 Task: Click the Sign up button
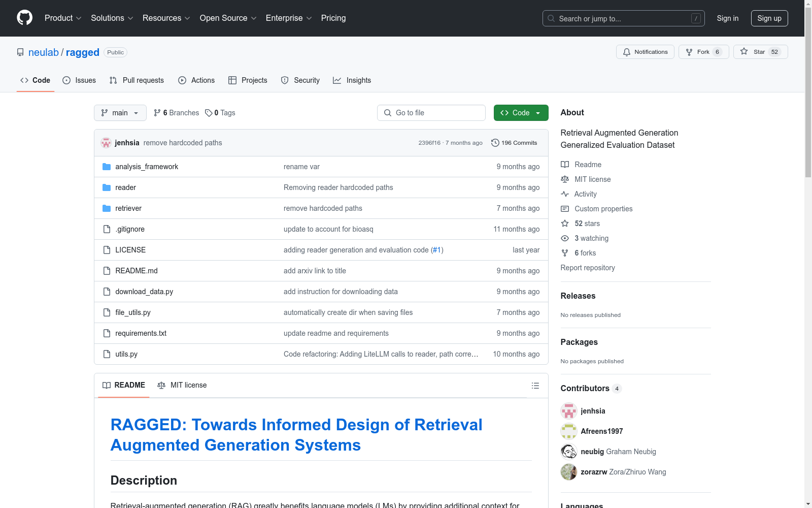point(769,18)
